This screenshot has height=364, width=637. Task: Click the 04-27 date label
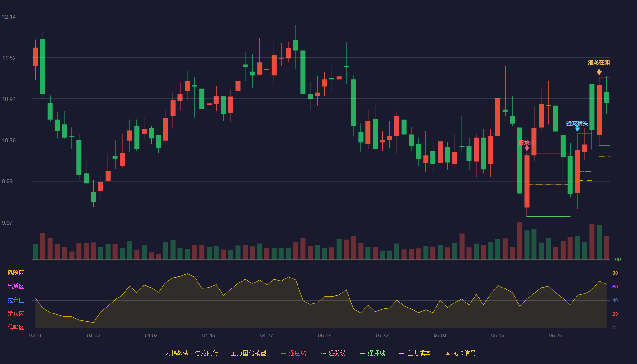tap(267, 335)
